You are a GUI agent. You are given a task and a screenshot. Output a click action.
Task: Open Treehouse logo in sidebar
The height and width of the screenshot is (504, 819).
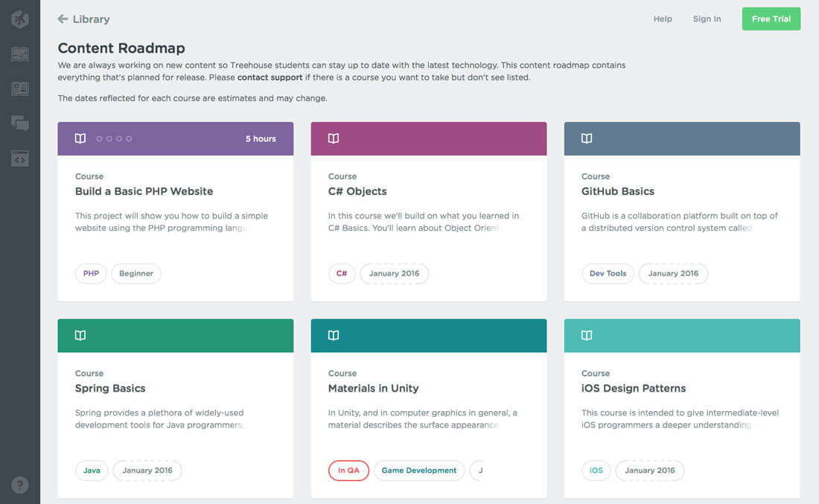(x=20, y=19)
